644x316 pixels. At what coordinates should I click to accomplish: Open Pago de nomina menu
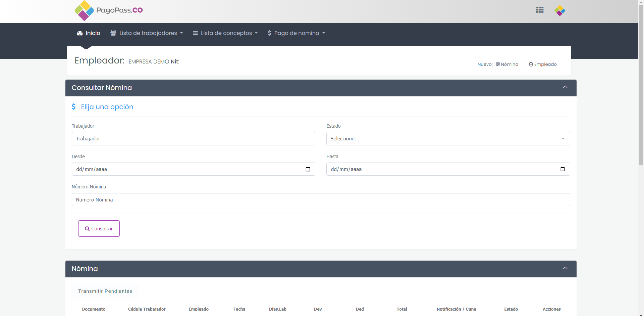(296, 33)
